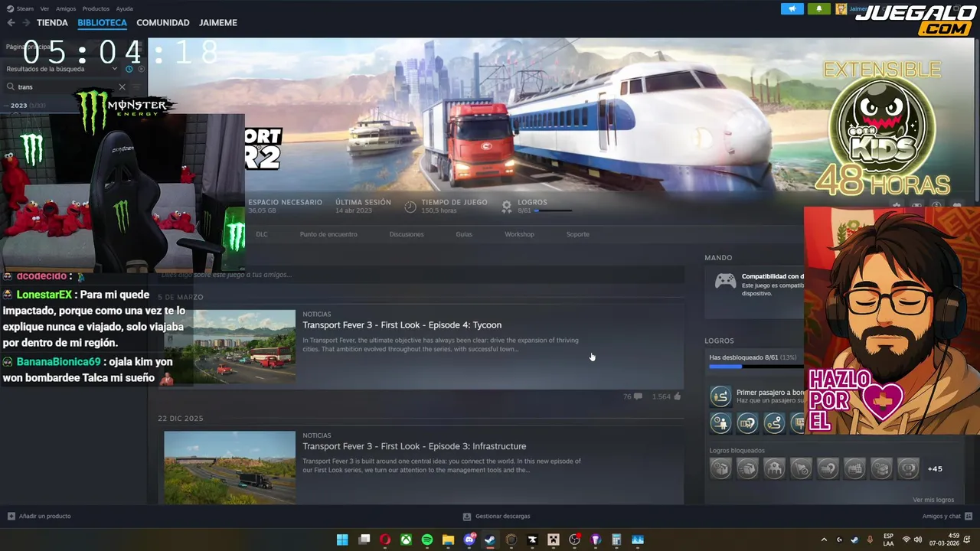This screenshot has width=980, height=551.
Task: Click the library search field containing trans
Action: pos(65,87)
